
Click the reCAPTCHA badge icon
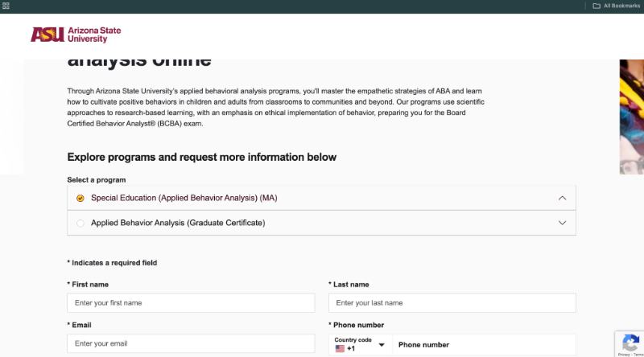(630, 343)
